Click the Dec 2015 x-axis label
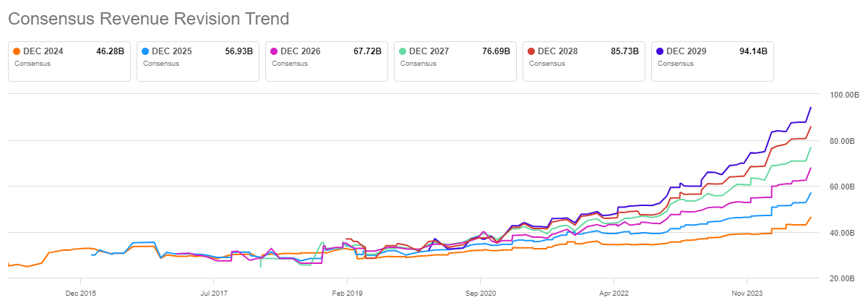The width and height of the screenshot is (868, 308). (80, 294)
